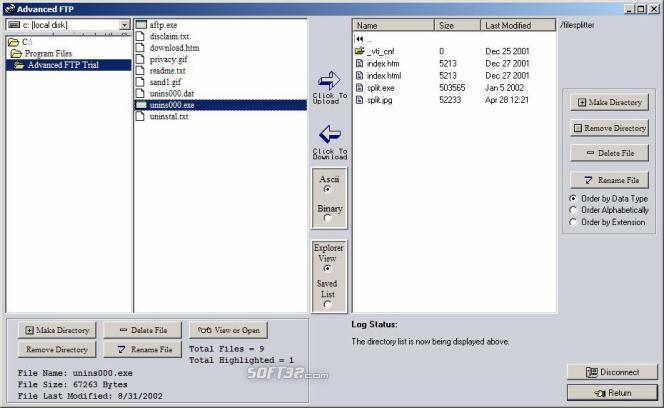
Task: Click the readme.txt file icon
Action: point(140,71)
